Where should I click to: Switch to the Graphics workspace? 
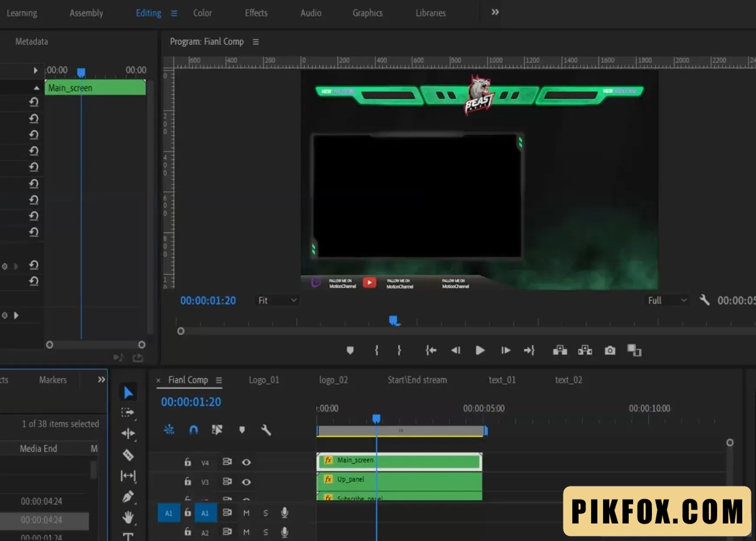[x=368, y=13]
